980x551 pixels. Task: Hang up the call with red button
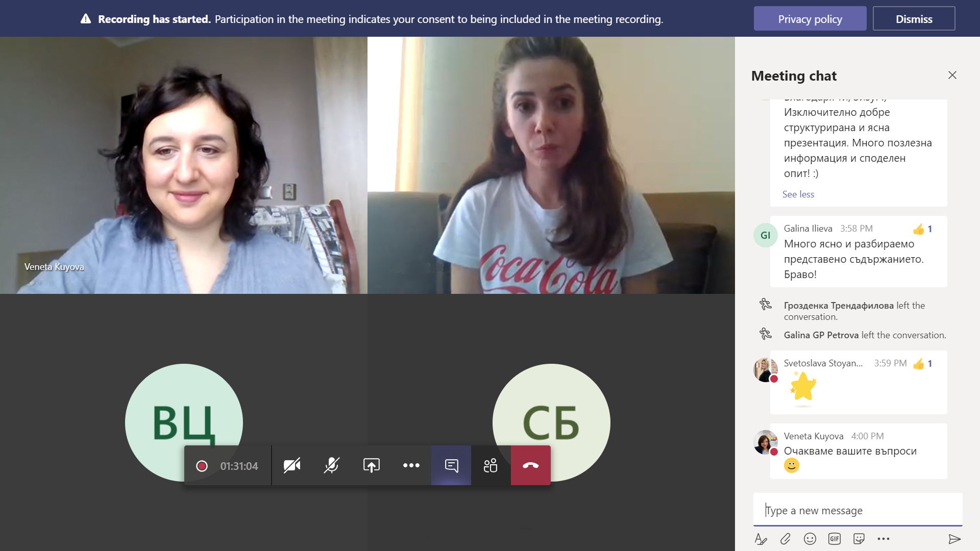pos(531,465)
